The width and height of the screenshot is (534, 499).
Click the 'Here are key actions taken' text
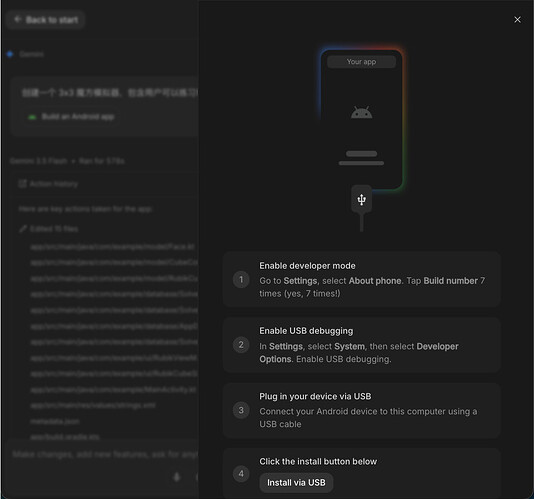[85, 209]
